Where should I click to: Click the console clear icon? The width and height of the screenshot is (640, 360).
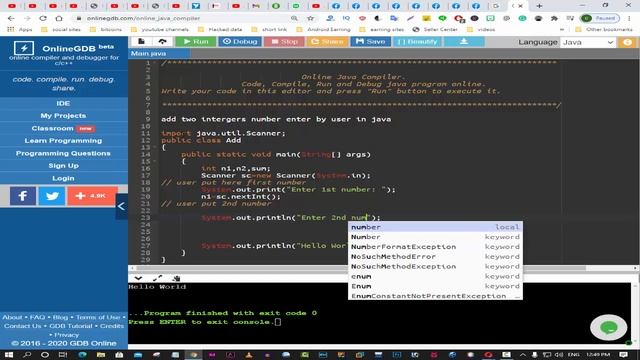coord(176,278)
